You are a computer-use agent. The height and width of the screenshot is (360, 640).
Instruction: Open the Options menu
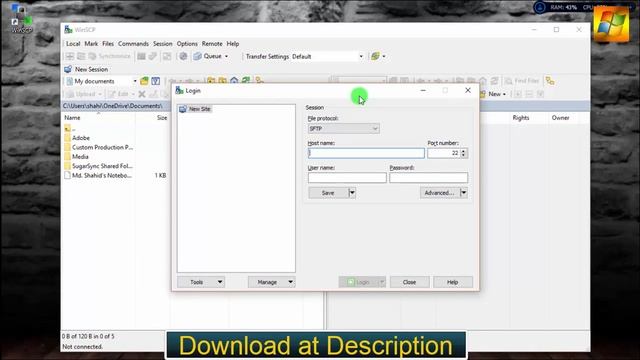187,44
